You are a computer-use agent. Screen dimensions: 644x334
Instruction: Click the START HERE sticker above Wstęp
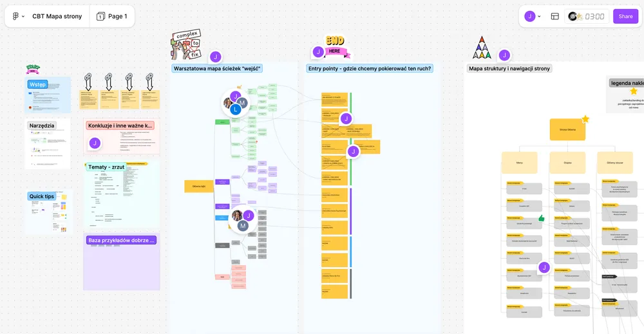pyautogui.click(x=33, y=69)
